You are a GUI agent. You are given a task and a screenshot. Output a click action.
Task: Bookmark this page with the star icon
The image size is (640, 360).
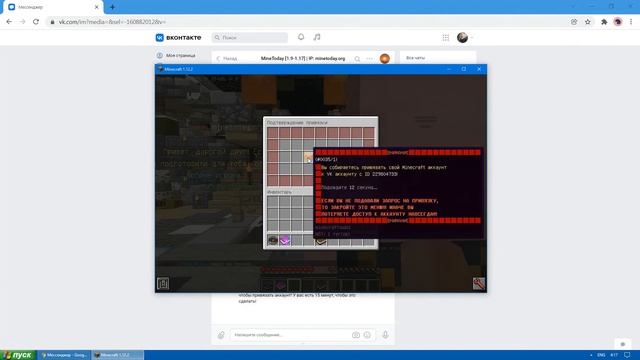pyautogui.click(x=587, y=22)
